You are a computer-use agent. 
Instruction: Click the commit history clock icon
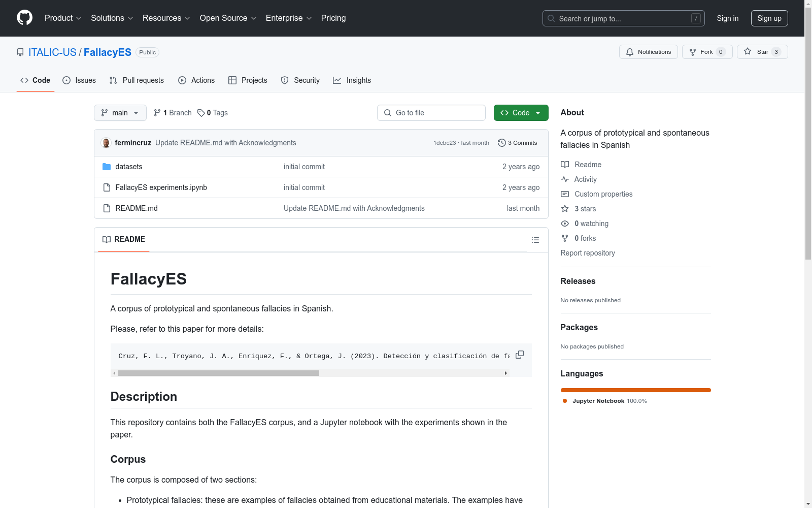click(502, 143)
